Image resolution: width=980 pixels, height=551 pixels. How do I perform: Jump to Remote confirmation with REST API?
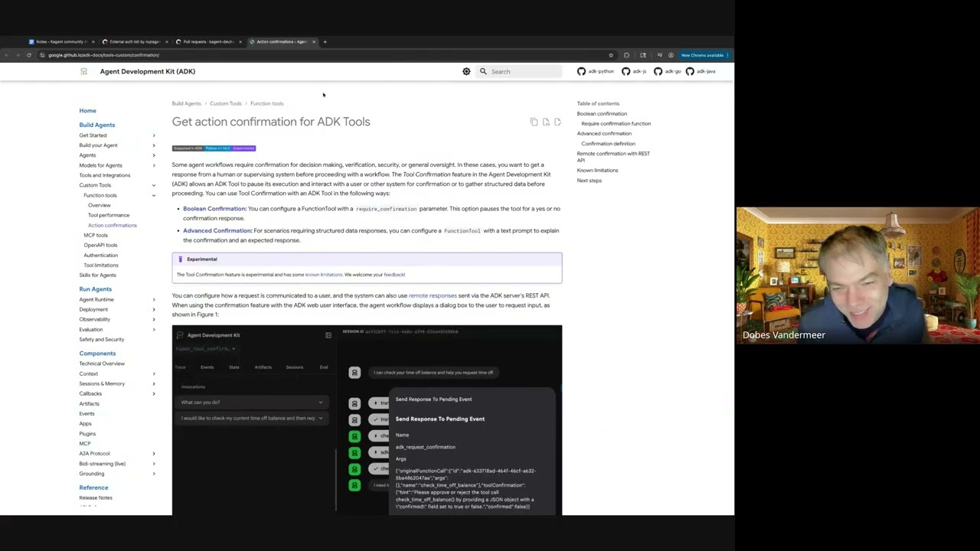point(613,157)
